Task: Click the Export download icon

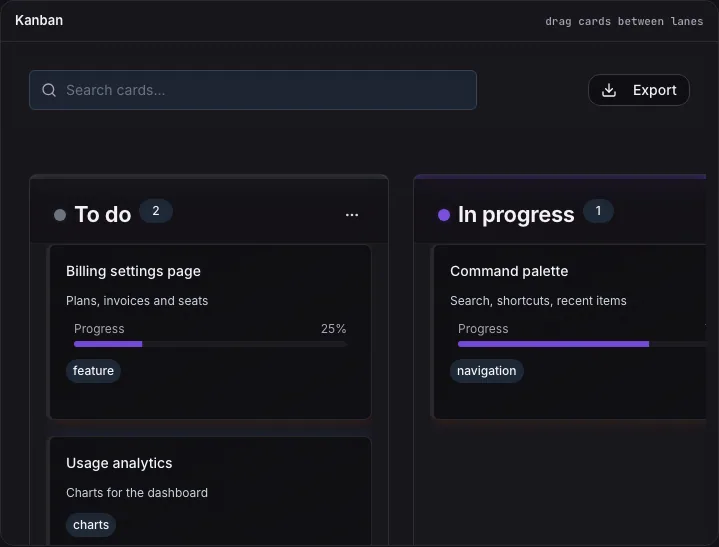Action: tap(608, 90)
